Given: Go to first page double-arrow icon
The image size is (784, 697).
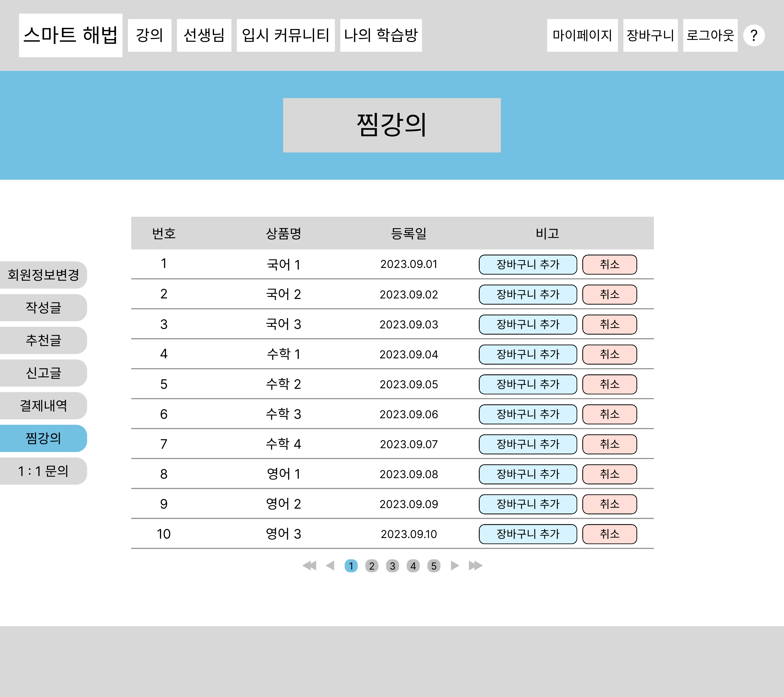Looking at the screenshot, I should click(309, 565).
